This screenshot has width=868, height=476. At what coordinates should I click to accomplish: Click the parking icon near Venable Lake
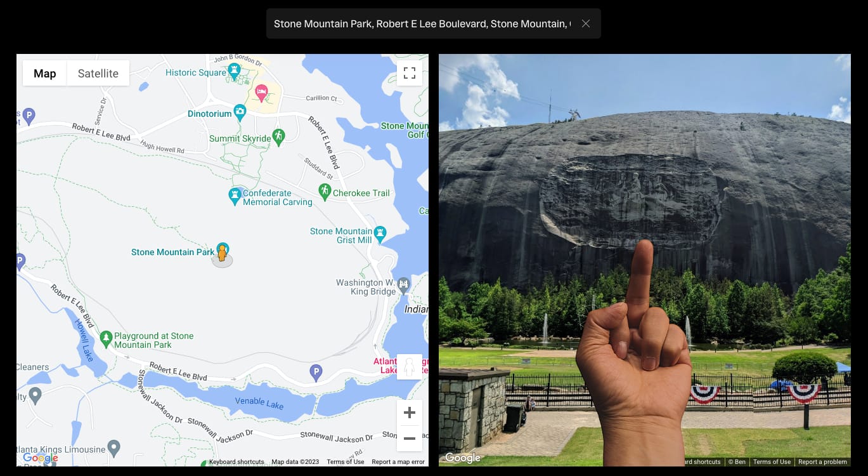point(316,372)
